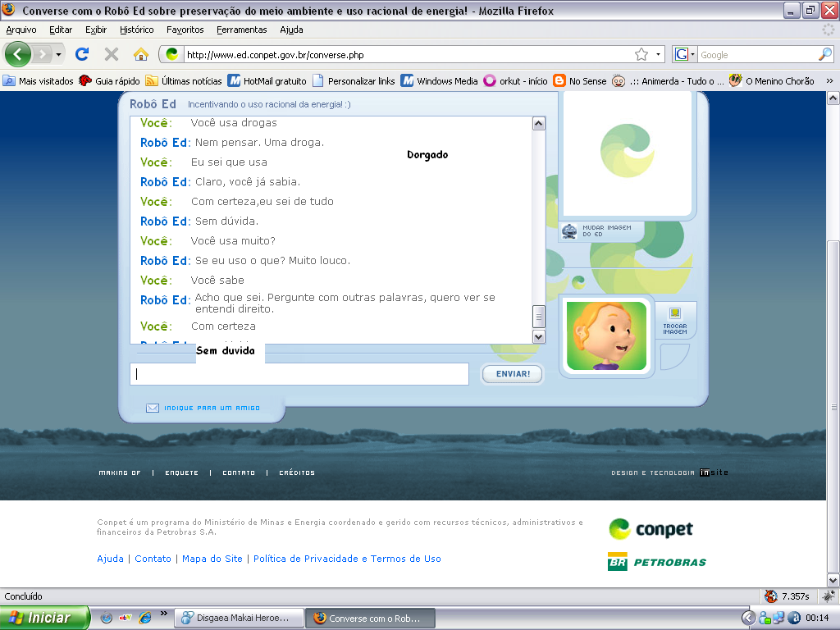Open the back/forward history dropdown arrow

pos(58,54)
